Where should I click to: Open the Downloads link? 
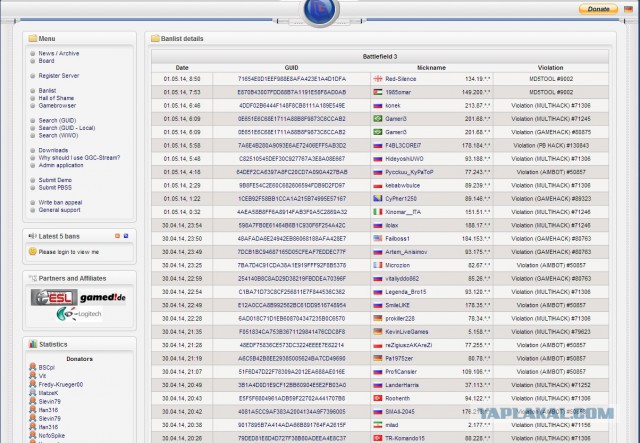point(53,150)
